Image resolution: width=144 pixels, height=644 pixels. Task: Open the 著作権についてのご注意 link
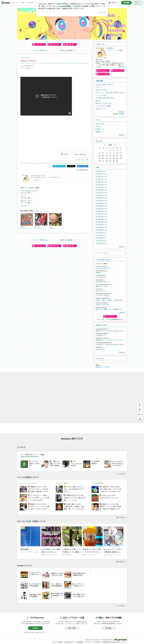[x=102, y=367]
